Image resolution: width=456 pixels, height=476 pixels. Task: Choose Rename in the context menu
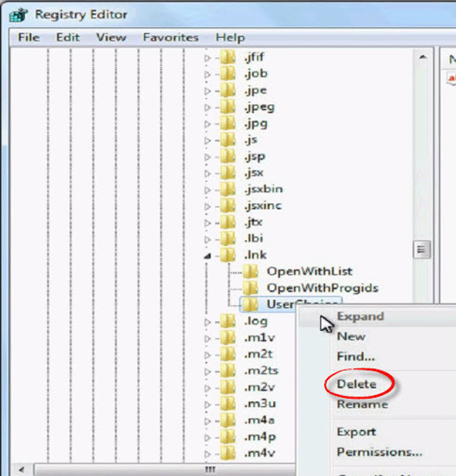click(x=363, y=404)
